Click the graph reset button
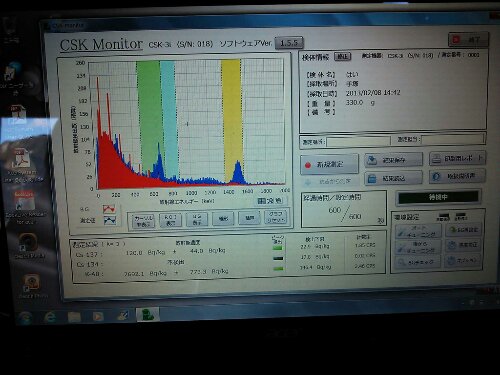Viewport: 500px width, 375px height. [275, 217]
